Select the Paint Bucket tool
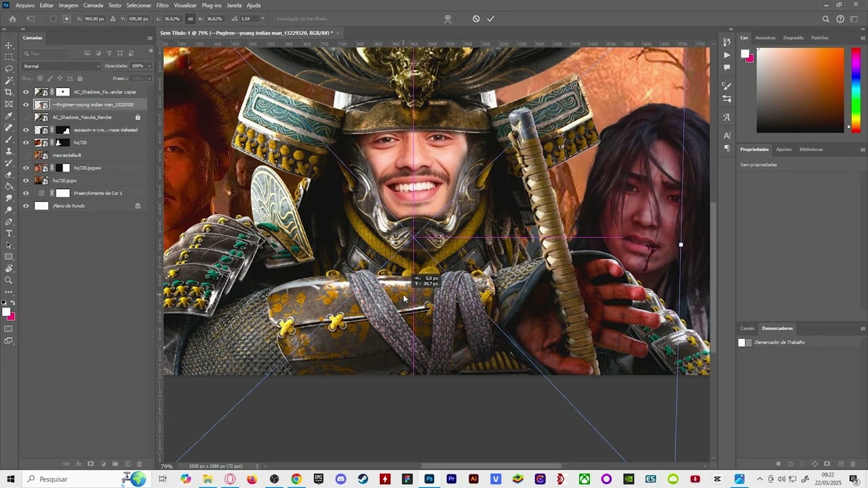Screen dimensions: 868x488 click(9, 186)
